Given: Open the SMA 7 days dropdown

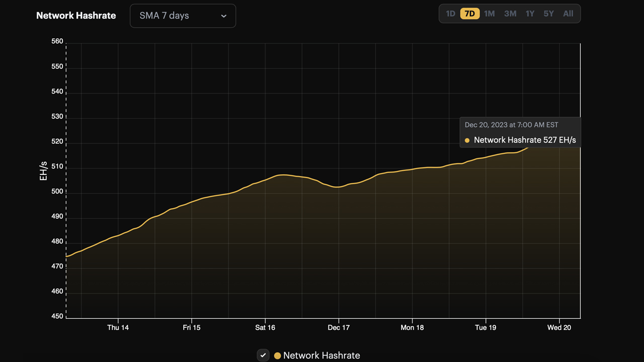Looking at the screenshot, I should pos(182,16).
